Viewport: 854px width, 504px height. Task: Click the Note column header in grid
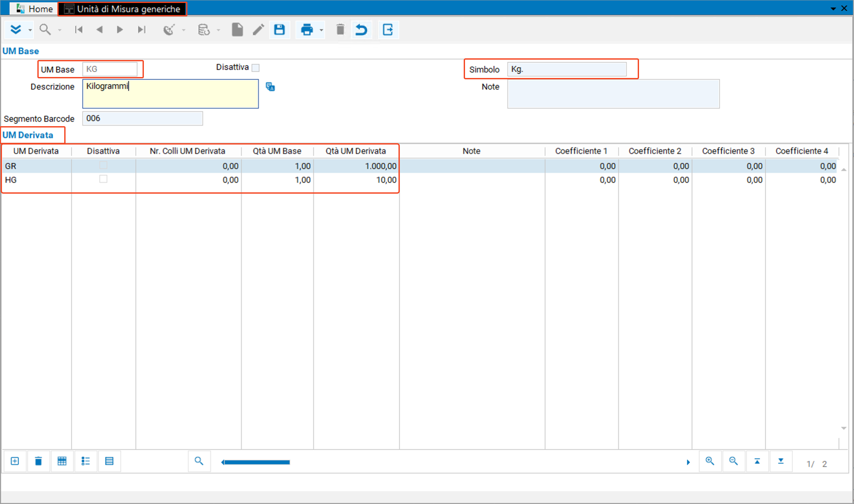point(472,151)
